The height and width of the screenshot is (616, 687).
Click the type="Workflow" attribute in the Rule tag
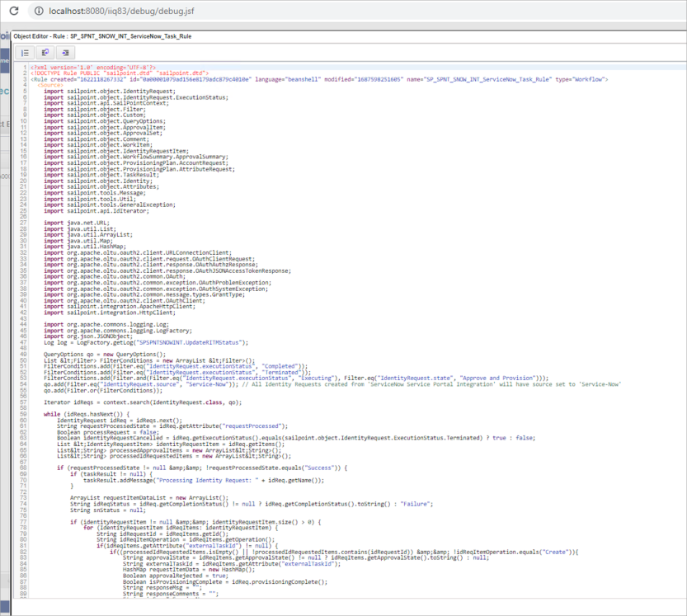tap(582, 79)
